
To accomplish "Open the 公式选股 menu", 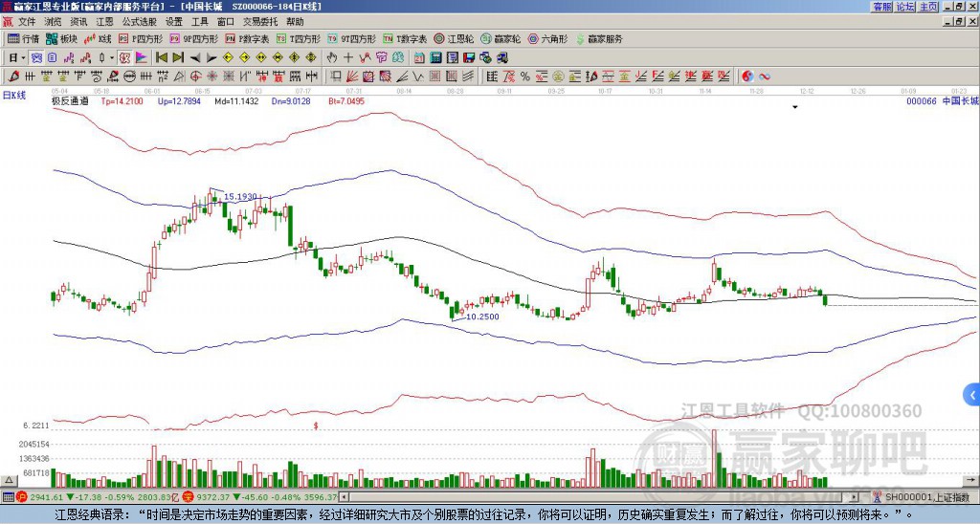I will point(140,22).
